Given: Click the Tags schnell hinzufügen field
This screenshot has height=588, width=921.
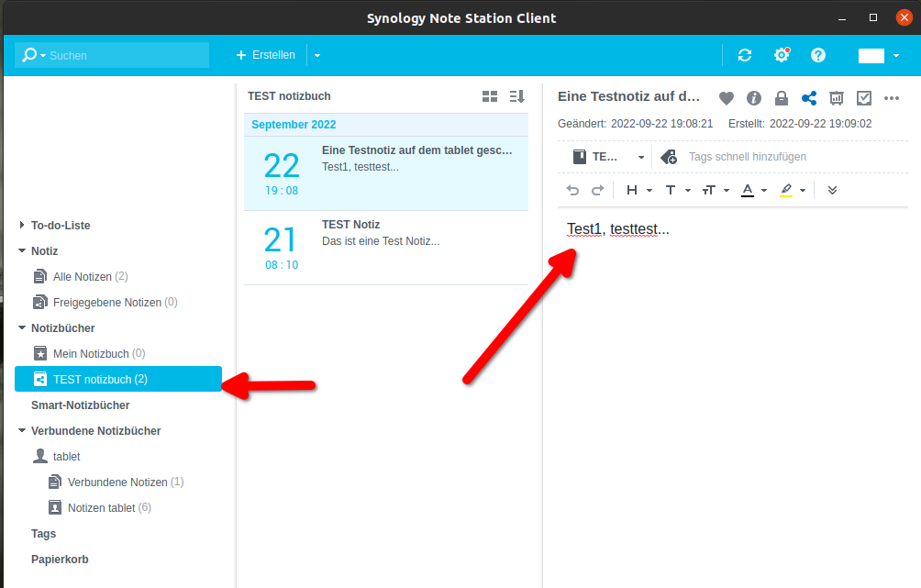Looking at the screenshot, I should point(747,157).
